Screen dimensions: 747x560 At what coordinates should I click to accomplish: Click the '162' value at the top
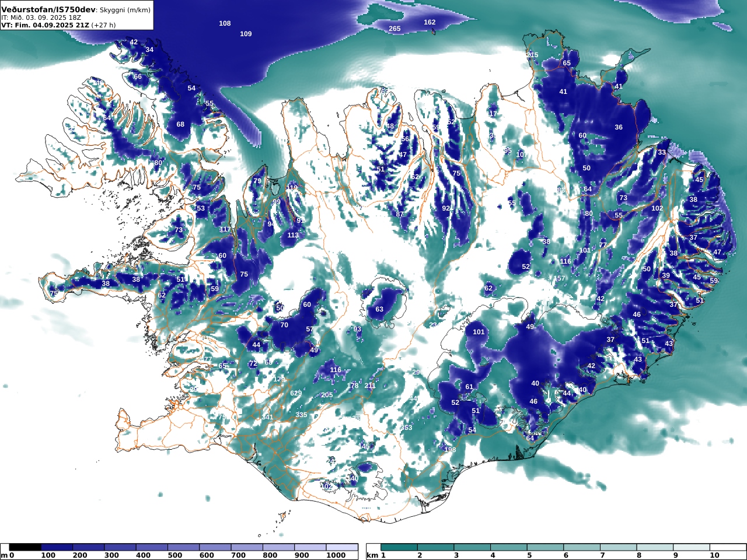[x=430, y=22]
